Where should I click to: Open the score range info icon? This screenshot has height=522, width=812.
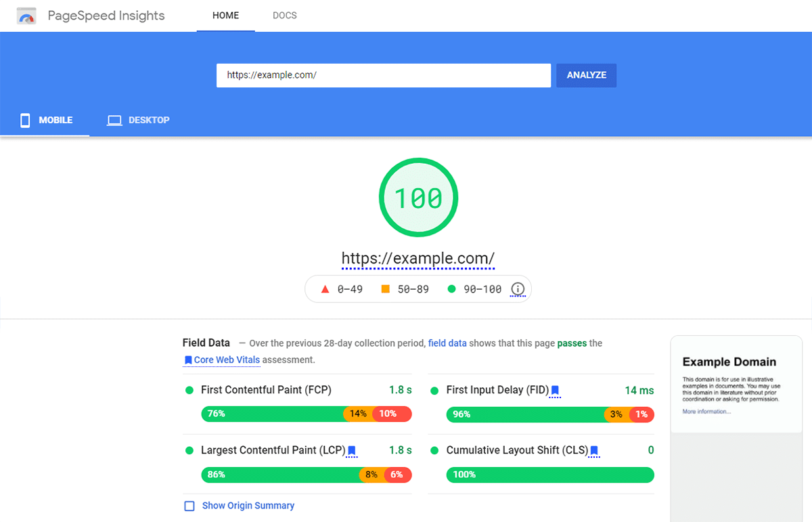(518, 289)
